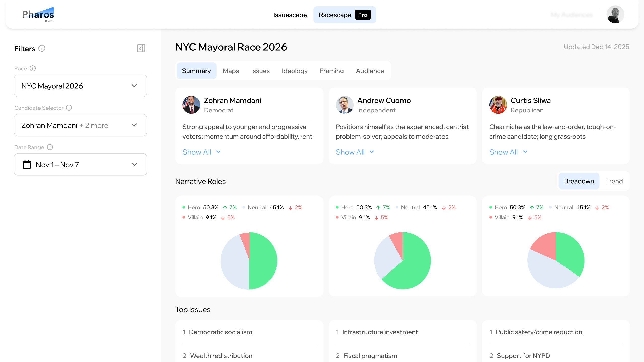Click the Candidate Selector info icon
Image resolution: width=644 pixels, height=362 pixels.
click(69, 108)
